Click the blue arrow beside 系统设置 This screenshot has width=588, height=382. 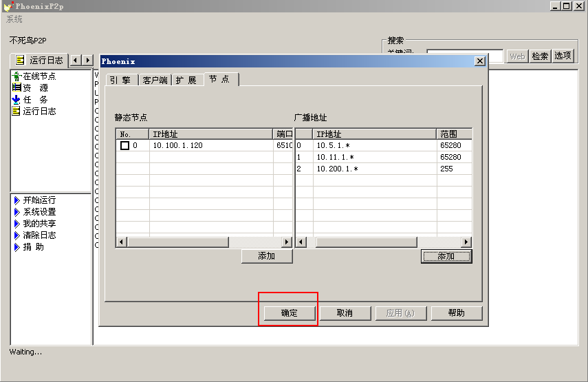(17, 212)
